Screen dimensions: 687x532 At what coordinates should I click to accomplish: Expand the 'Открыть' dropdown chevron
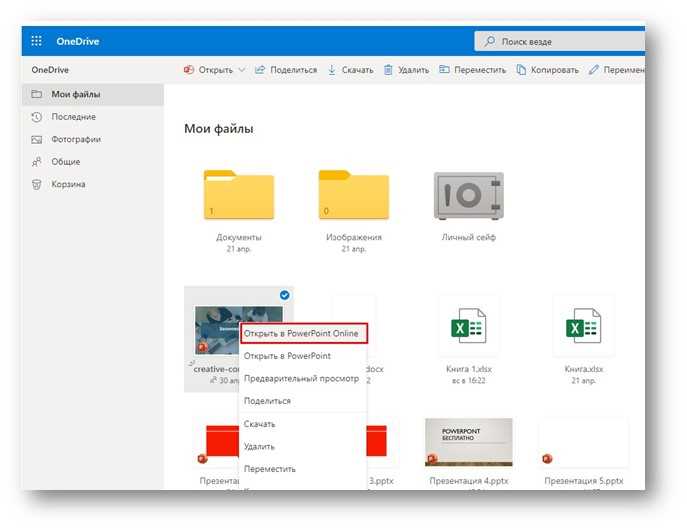pos(242,70)
